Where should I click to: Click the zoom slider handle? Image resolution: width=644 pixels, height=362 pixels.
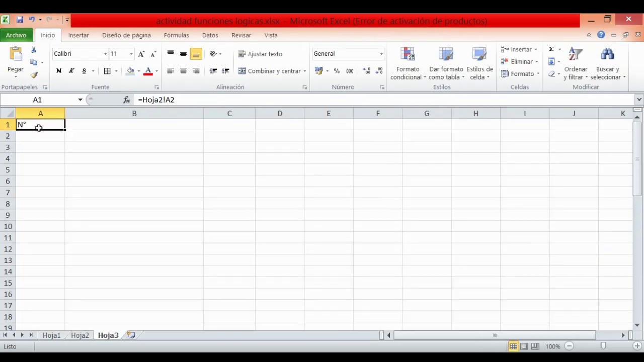click(603, 346)
